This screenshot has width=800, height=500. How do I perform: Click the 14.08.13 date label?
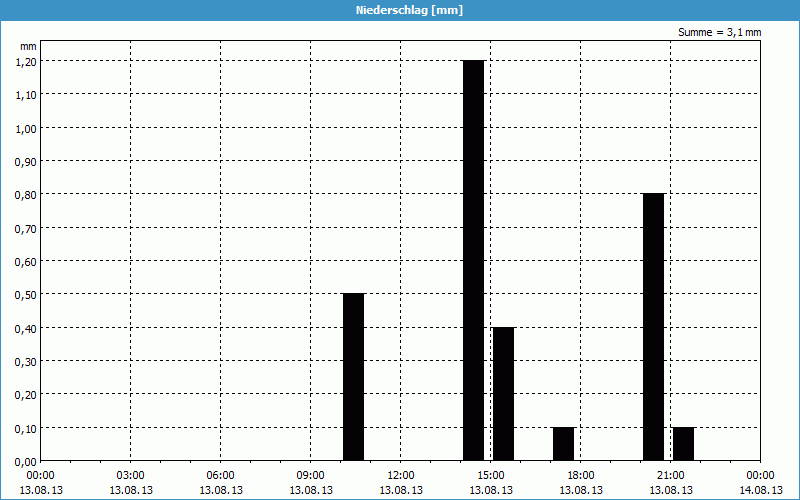pyautogui.click(x=760, y=490)
